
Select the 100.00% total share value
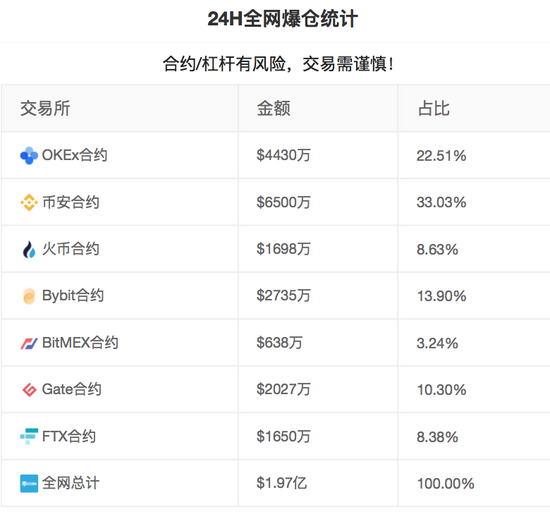click(x=445, y=484)
